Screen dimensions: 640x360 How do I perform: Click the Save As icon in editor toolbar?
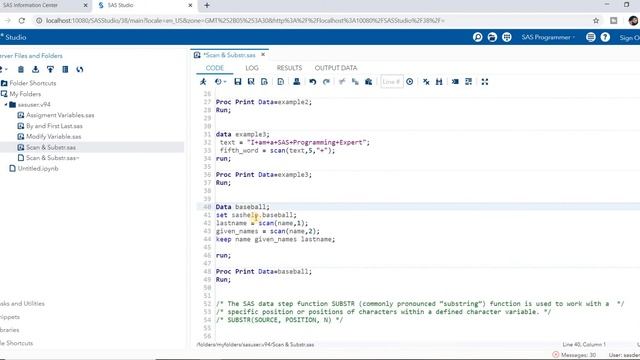coord(251,82)
